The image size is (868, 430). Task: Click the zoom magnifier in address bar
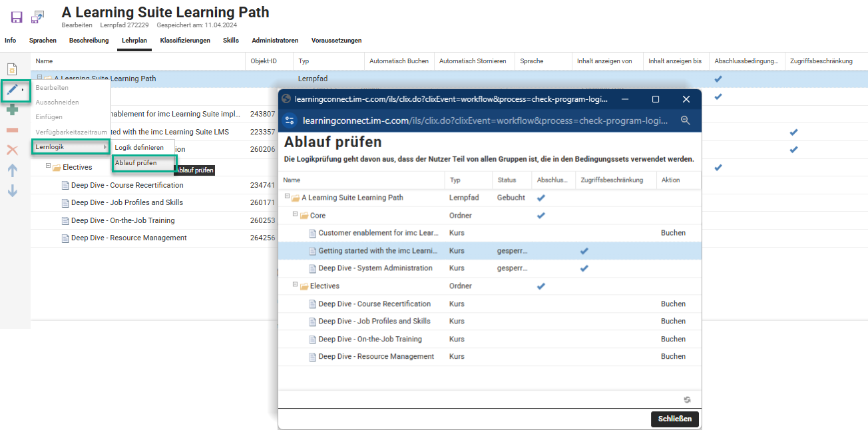point(686,120)
